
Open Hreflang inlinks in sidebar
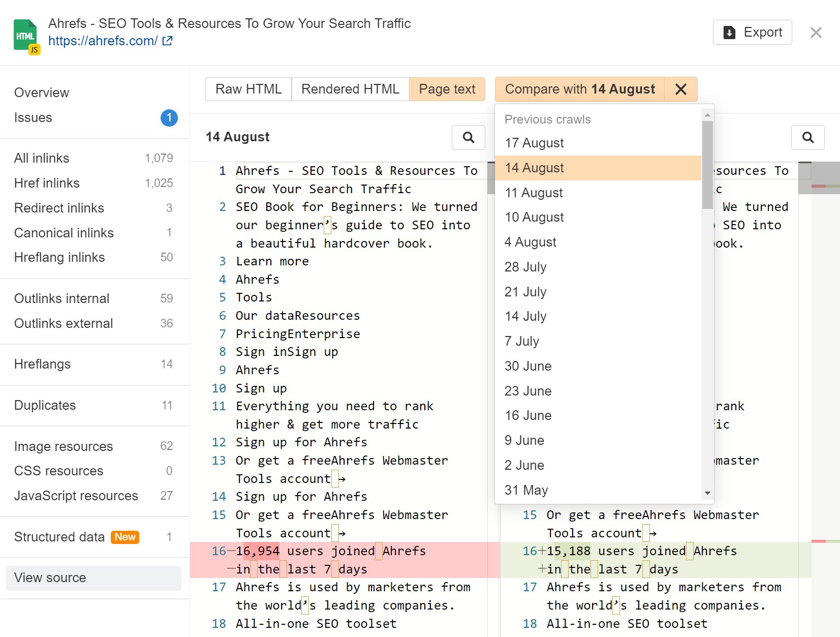pos(59,258)
